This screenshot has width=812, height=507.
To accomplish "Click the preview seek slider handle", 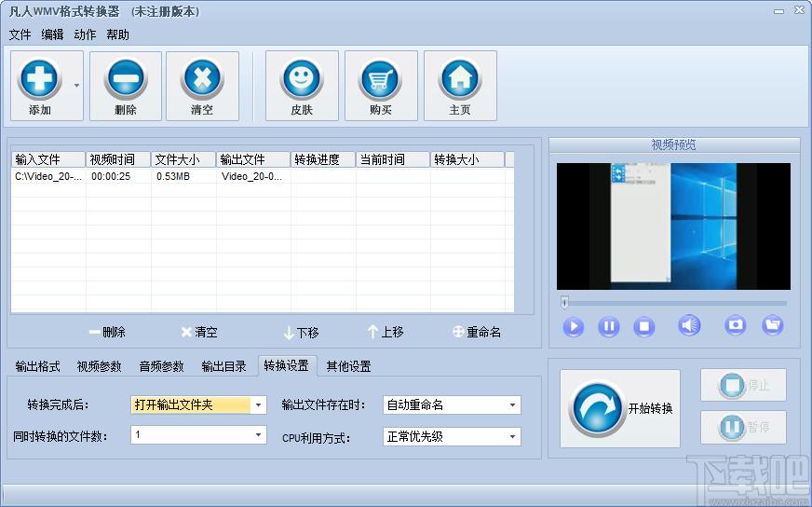I will click(x=565, y=302).
